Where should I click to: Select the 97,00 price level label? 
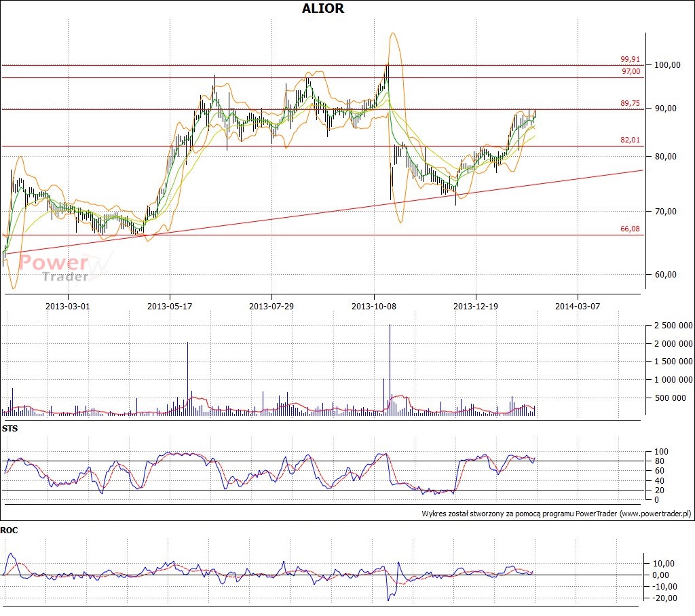(631, 71)
